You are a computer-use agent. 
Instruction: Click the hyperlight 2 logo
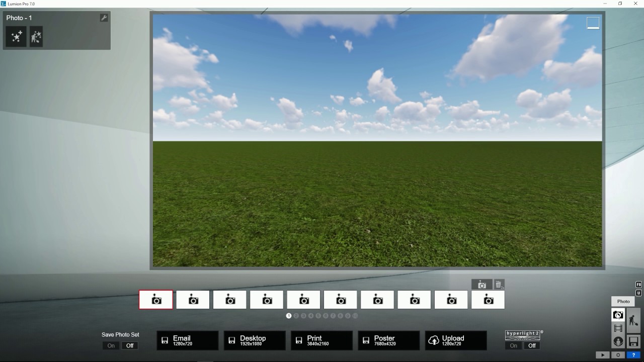click(x=524, y=335)
